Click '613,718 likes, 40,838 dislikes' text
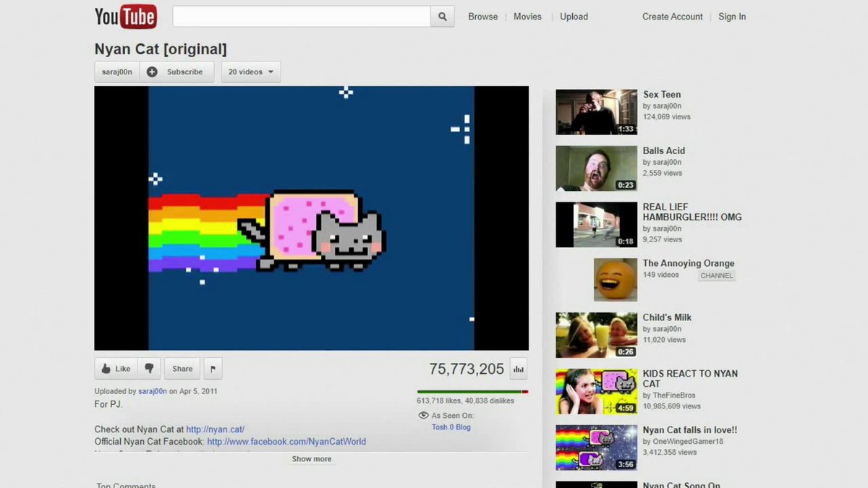Screen dimensions: 868x488 coord(466,401)
